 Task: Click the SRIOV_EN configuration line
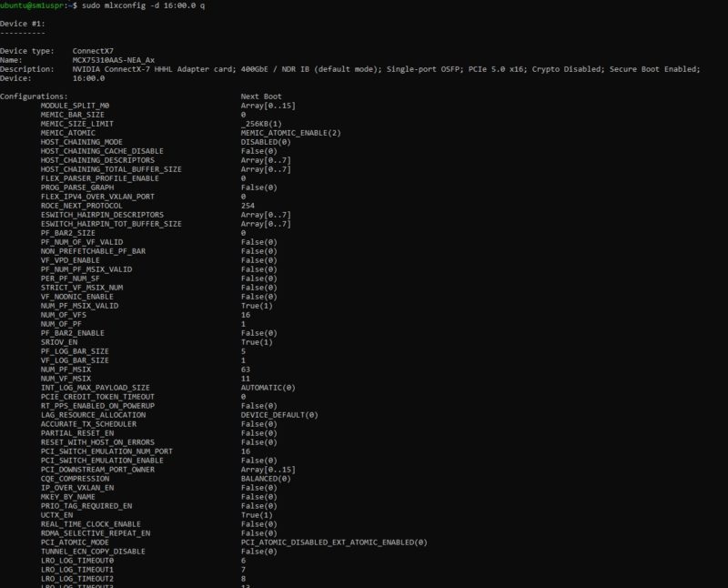(x=61, y=341)
